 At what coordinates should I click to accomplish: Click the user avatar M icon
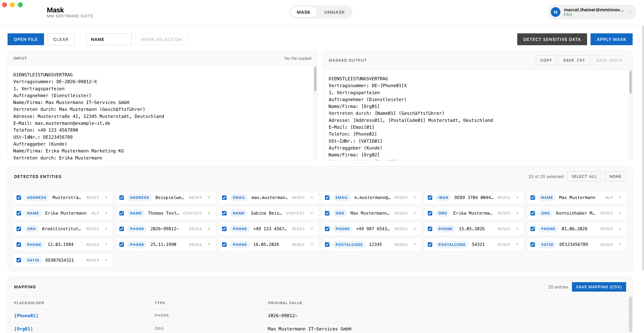point(555,12)
